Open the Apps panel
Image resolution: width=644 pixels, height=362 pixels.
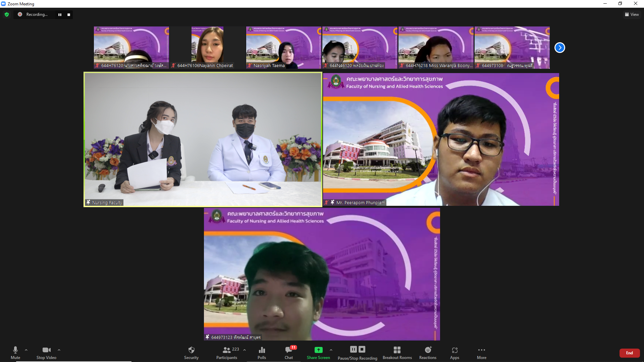tap(454, 353)
